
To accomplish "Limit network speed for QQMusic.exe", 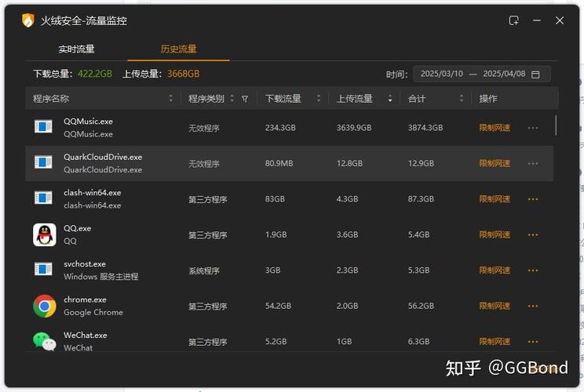I will click(495, 128).
